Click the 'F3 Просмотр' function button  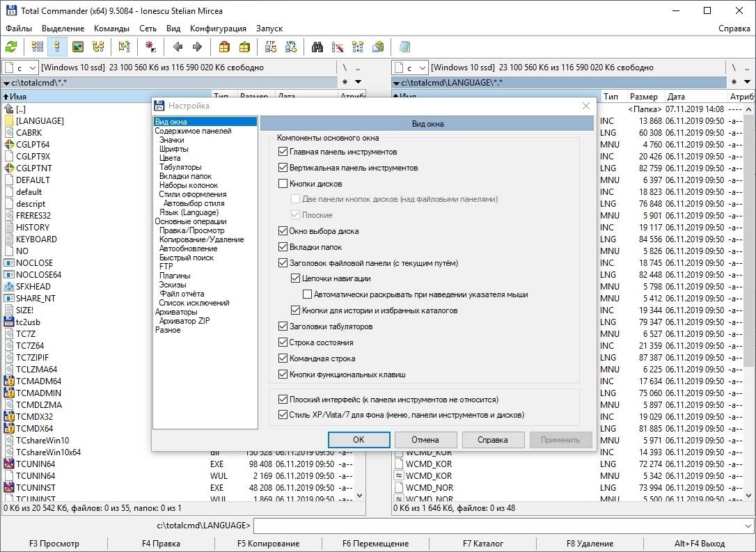coord(54,544)
